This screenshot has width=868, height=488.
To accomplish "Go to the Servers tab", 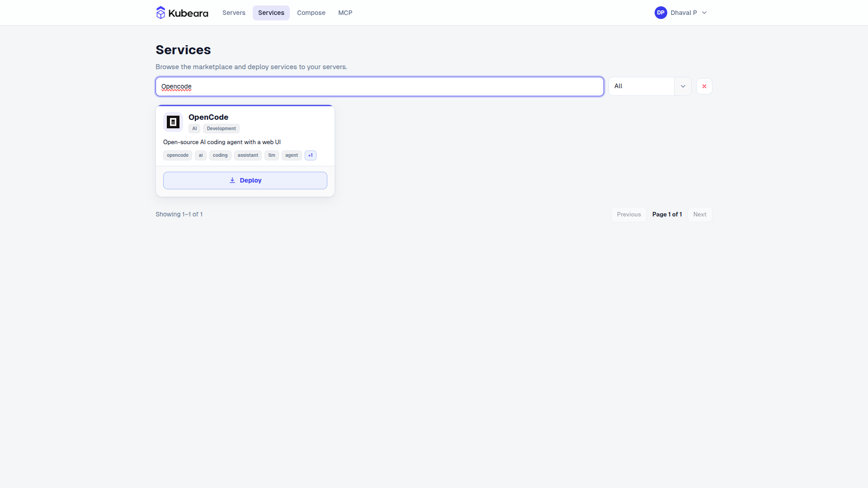I will click(x=234, y=13).
